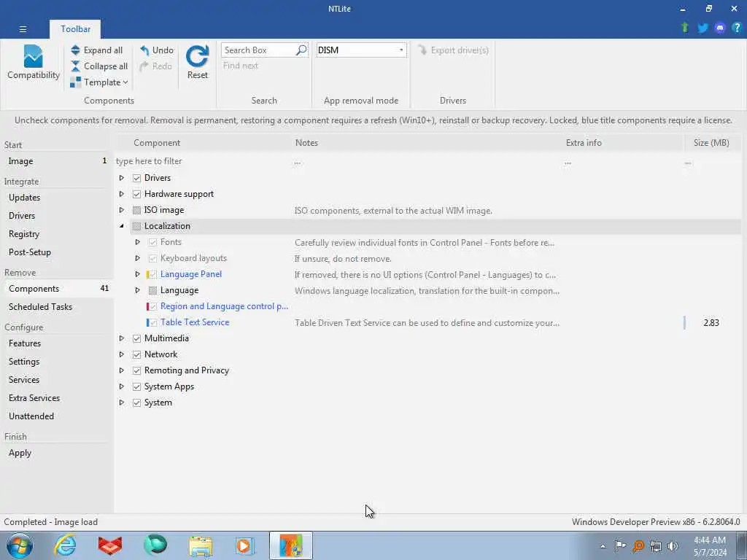Toggle the Localization checkbox

click(136, 226)
